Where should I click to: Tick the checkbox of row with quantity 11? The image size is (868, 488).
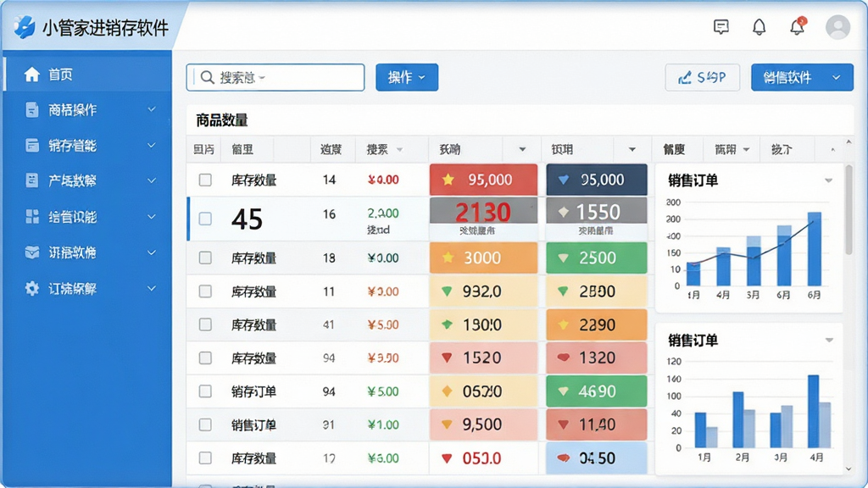[205, 291]
